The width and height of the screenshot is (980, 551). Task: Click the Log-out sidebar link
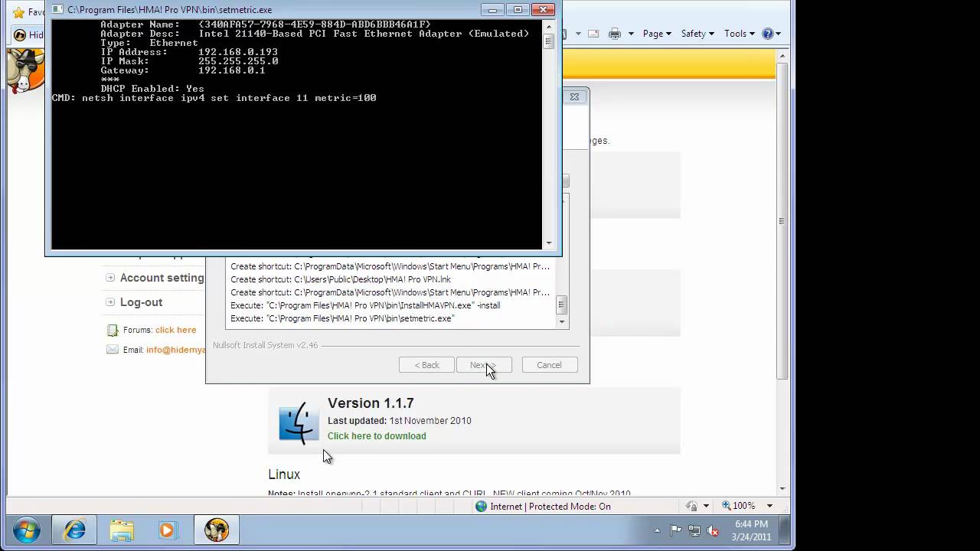point(142,302)
